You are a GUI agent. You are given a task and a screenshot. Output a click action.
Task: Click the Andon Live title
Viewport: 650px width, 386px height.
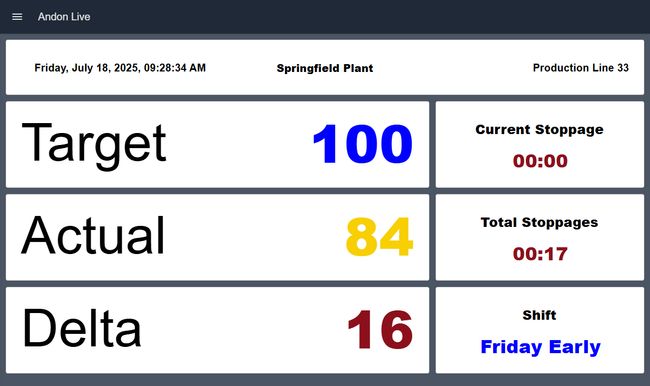pos(64,17)
